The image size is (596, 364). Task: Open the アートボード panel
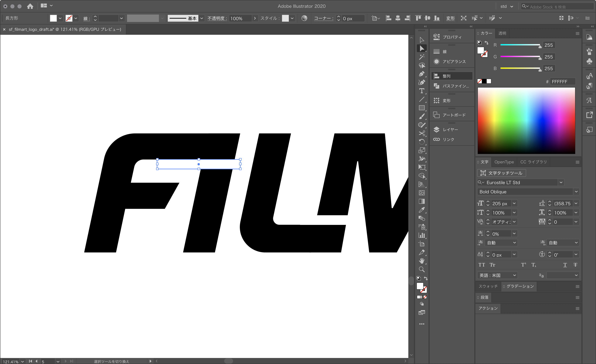tap(451, 115)
